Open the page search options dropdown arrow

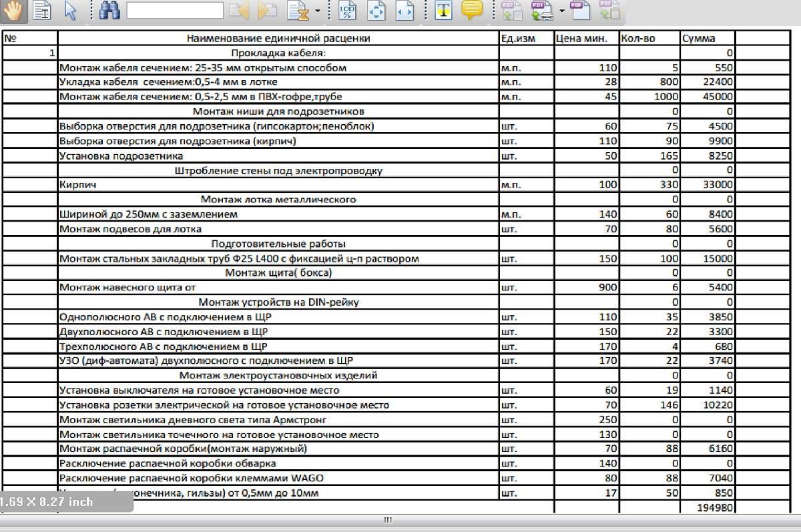[318, 11]
